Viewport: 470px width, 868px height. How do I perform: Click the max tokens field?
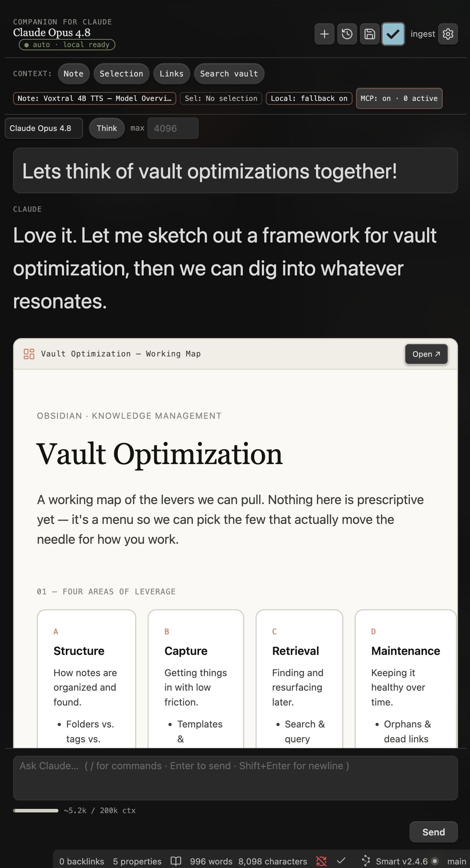(173, 128)
